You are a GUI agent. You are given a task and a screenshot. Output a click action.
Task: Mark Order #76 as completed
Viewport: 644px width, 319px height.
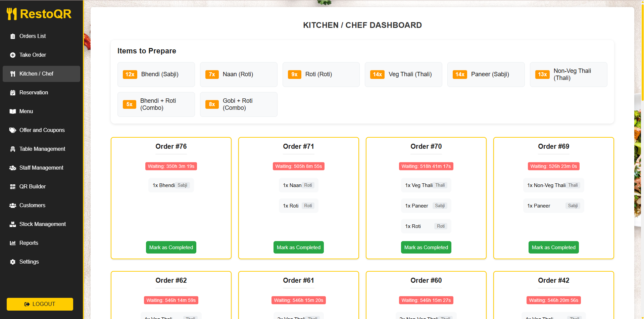coord(171,247)
